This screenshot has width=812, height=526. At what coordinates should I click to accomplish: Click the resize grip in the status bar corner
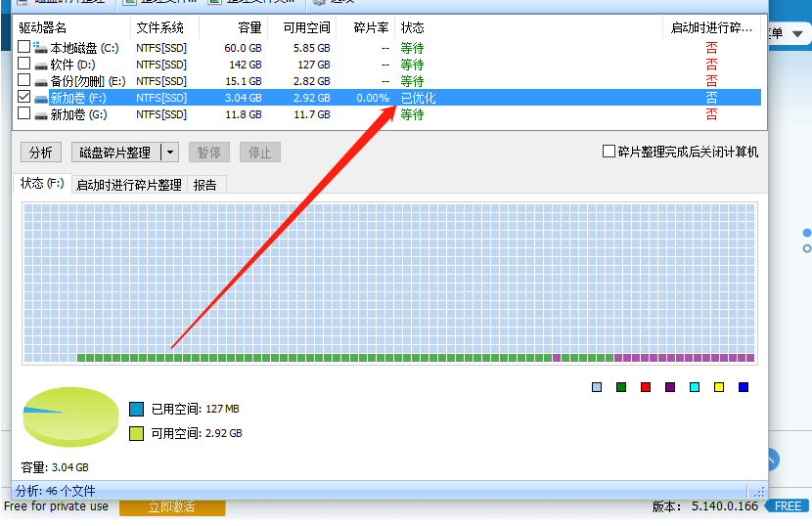click(760, 492)
